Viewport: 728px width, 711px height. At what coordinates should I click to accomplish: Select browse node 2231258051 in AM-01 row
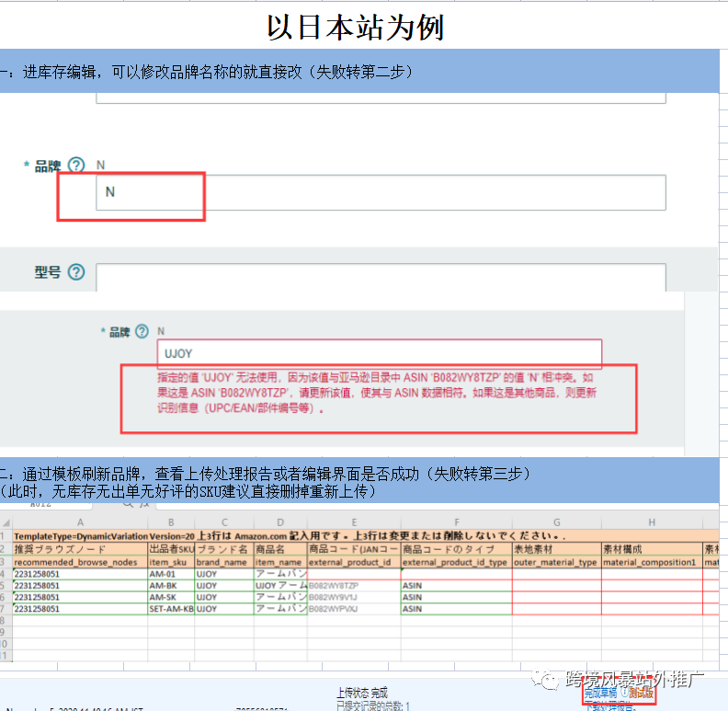pyautogui.click(x=80, y=574)
